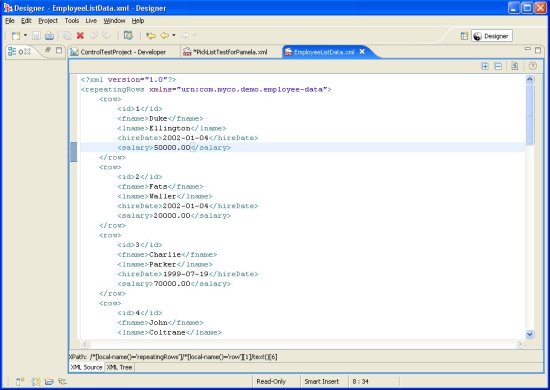Maximize the editor area pane
The height and width of the screenshot is (390, 550).
click(538, 50)
